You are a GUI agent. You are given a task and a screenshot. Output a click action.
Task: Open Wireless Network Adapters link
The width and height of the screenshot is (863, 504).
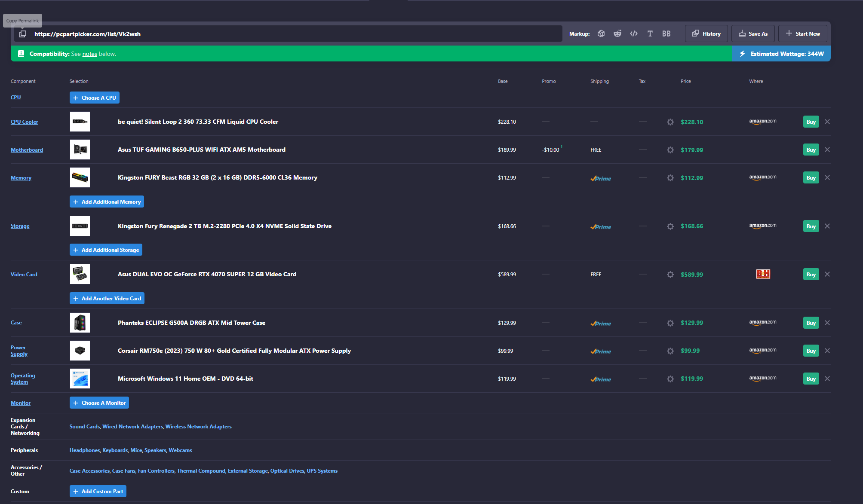pyautogui.click(x=198, y=427)
